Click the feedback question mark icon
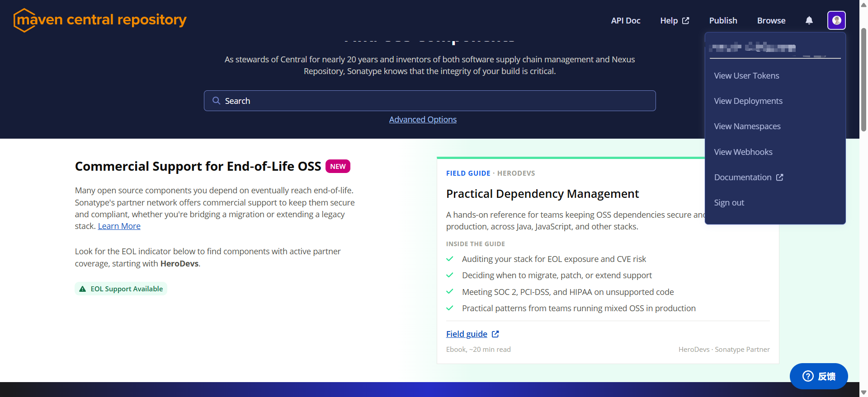Screen dimensions: 868x397 pyautogui.click(x=808, y=376)
